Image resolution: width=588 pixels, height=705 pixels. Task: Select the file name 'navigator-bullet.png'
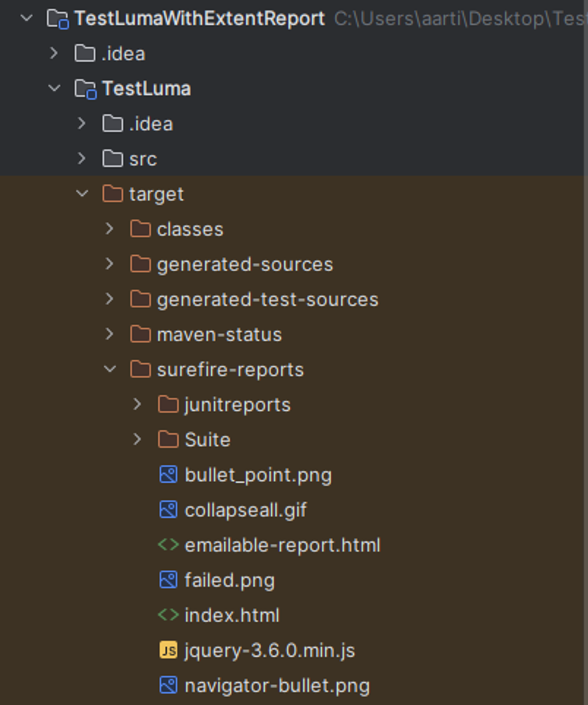point(277,687)
